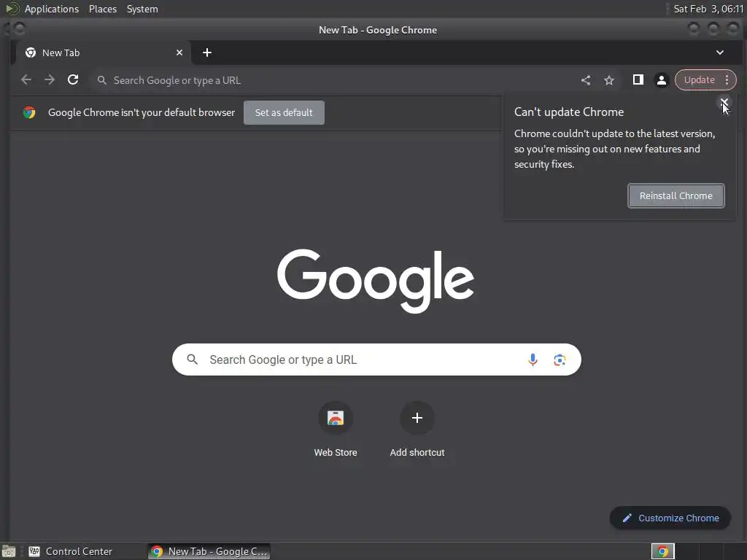Click the browser back arrow
This screenshot has height=560, width=747.
(x=26, y=80)
